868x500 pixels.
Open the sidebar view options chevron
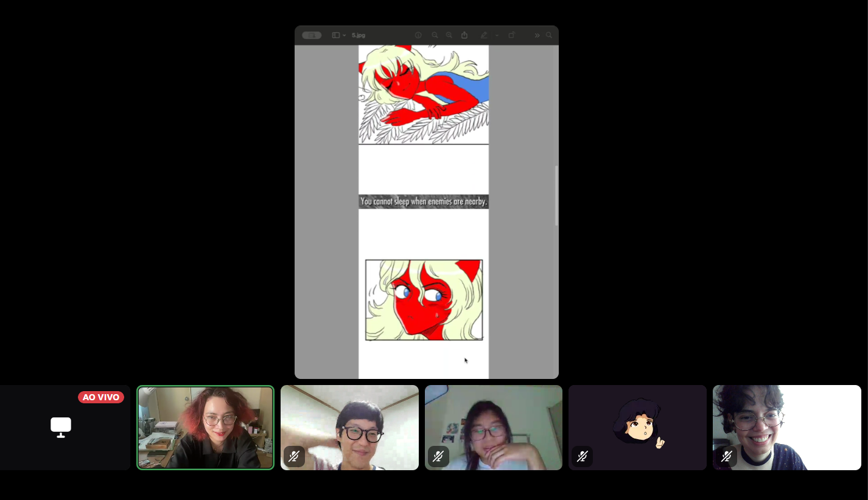click(345, 35)
